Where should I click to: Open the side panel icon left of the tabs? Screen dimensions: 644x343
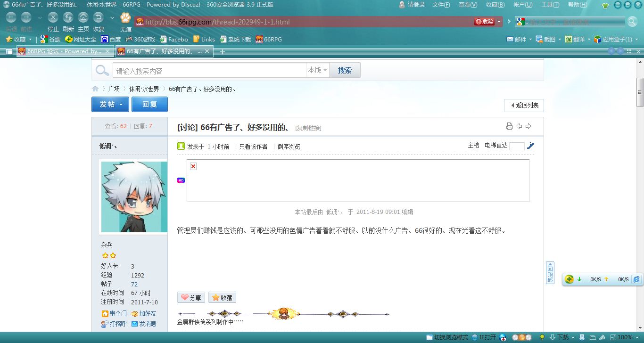(9, 51)
